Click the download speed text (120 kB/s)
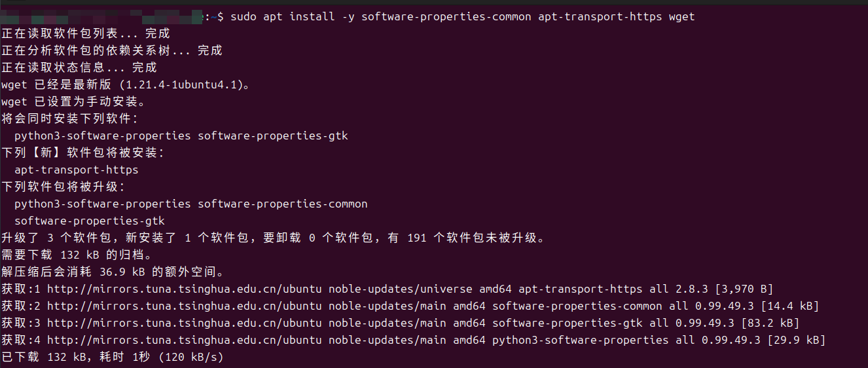The image size is (868, 368). click(194, 357)
